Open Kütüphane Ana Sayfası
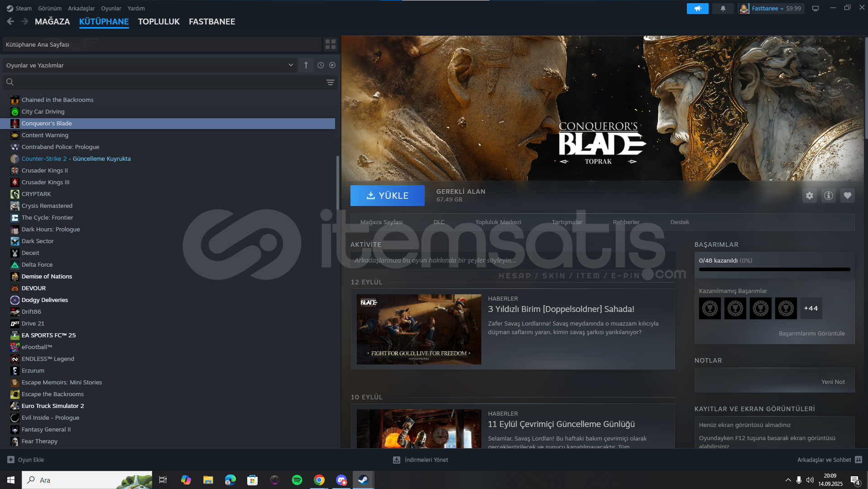This screenshot has width=868, height=489. pos(162,44)
